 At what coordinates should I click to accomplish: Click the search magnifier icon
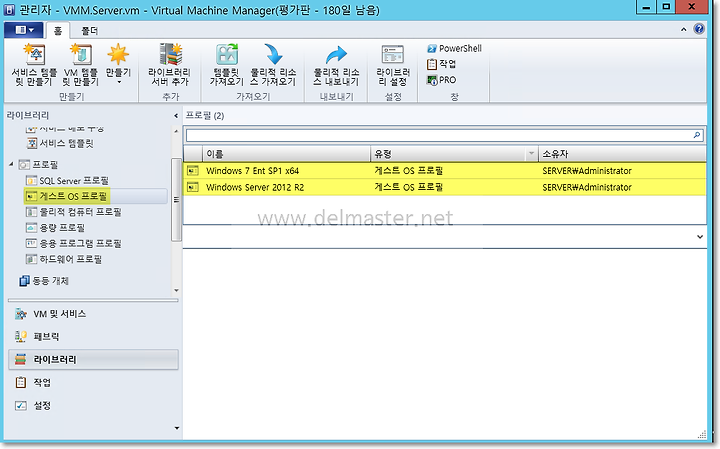click(x=697, y=135)
